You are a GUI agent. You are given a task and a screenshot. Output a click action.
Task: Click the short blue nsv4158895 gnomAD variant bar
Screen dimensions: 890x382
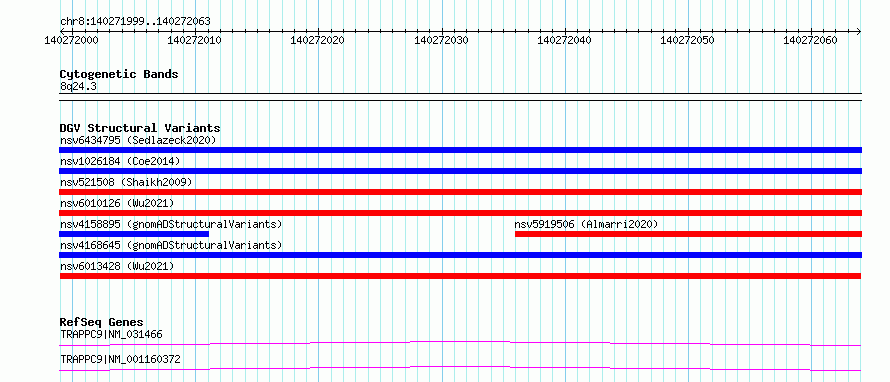pos(134,234)
